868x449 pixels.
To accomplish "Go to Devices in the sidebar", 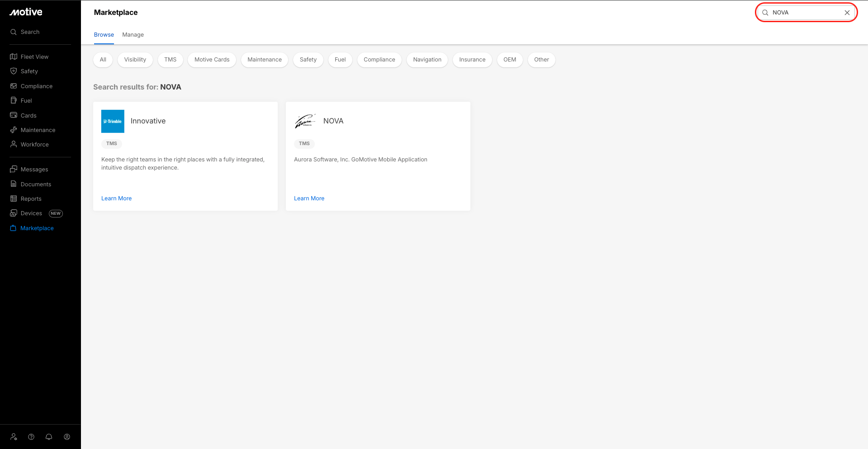I will [31, 213].
